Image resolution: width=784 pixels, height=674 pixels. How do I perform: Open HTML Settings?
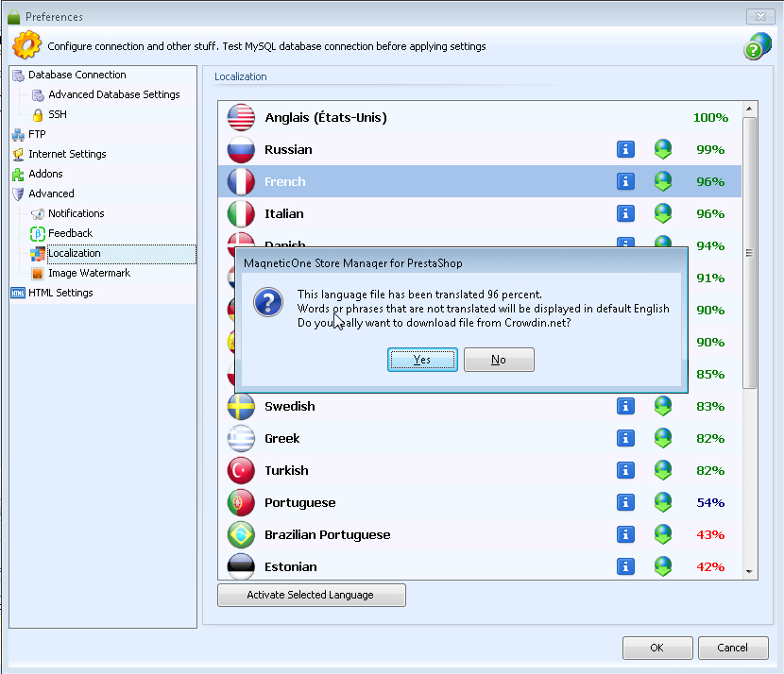coord(60,293)
